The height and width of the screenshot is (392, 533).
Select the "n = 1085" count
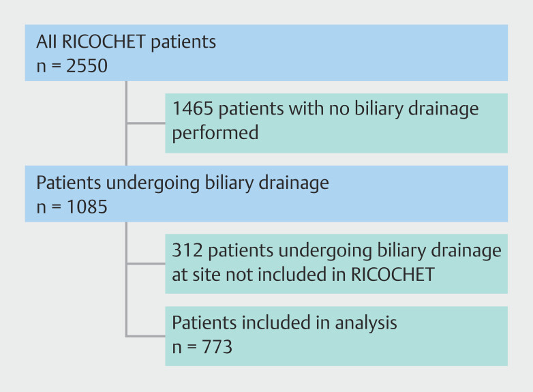pyautogui.click(x=72, y=205)
